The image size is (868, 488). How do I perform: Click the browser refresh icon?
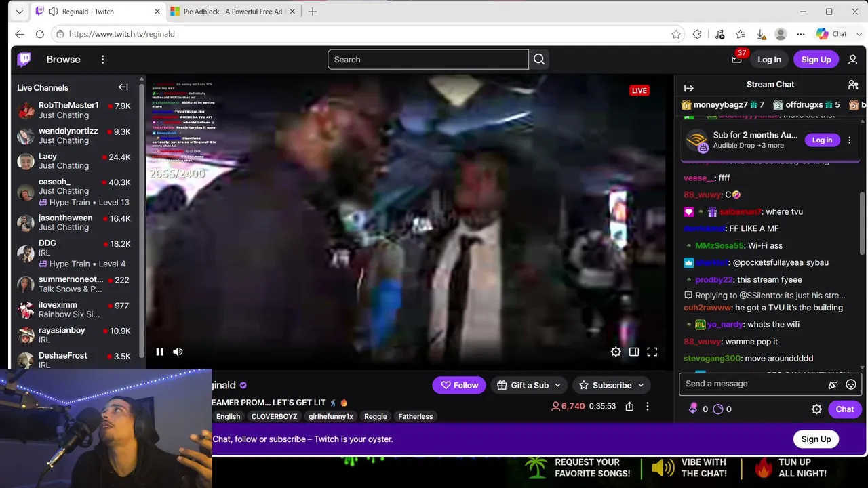pos(40,34)
